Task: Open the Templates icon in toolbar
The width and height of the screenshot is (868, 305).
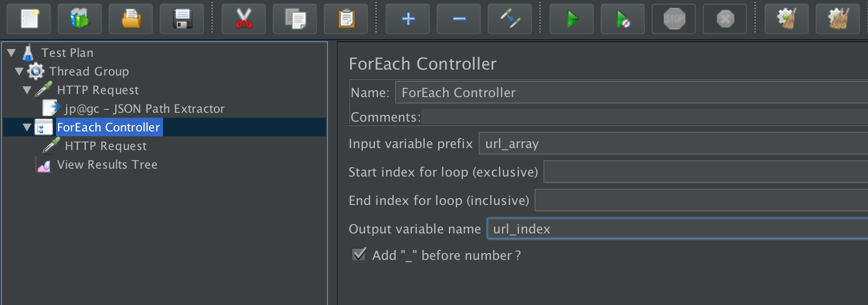Action: (80, 19)
